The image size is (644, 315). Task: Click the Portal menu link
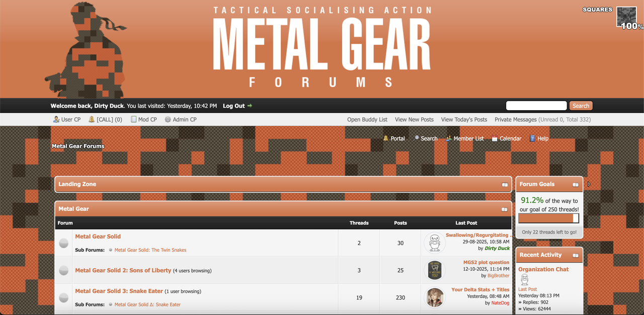397,138
